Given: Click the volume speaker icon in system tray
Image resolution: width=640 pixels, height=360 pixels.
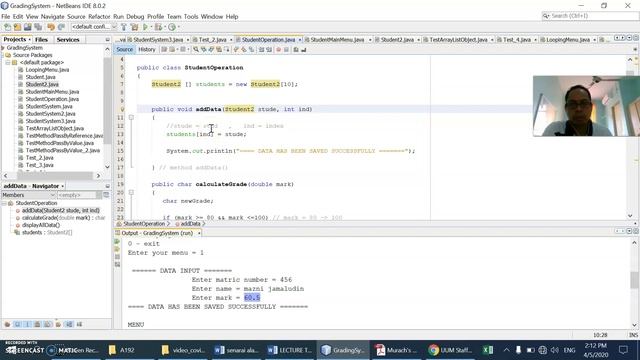Looking at the screenshot, I should coord(555,350).
